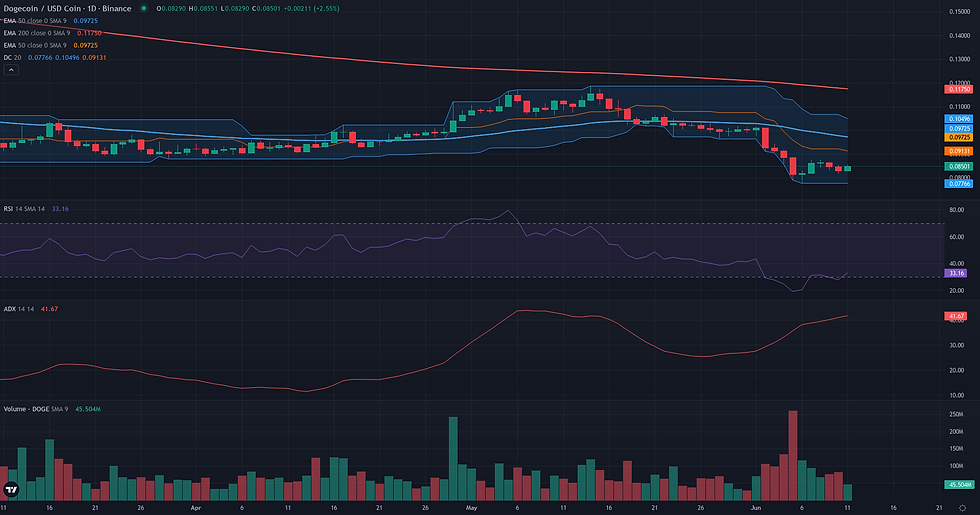Click the 0.15000 price scale value
The height and width of the screenshot is (515, 980).
tap(959, 11)
